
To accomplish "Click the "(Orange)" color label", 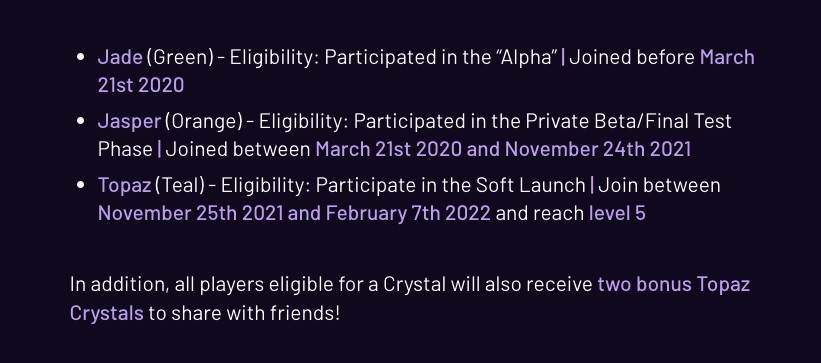I will pyautogui.click(x=204, y=122).
